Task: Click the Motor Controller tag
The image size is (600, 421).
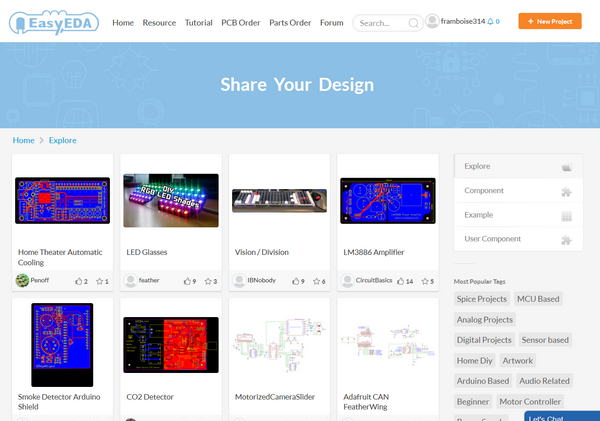Action: [x=530, y=401]
